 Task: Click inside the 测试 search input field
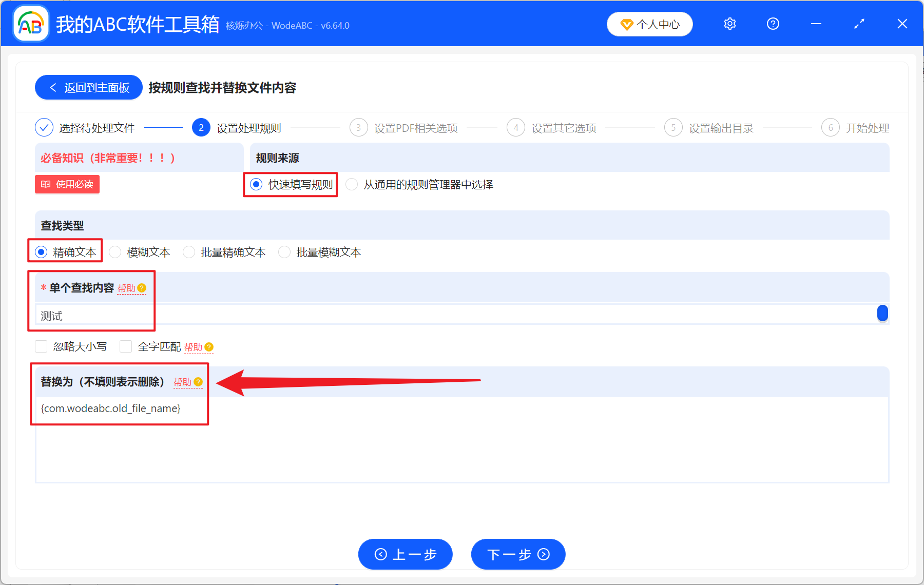pos(205,315)
